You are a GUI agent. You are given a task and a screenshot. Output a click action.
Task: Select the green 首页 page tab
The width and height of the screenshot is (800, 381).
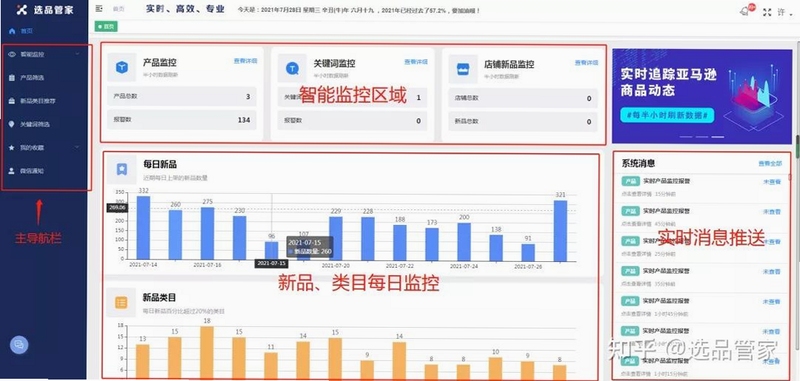click(106, 27)
